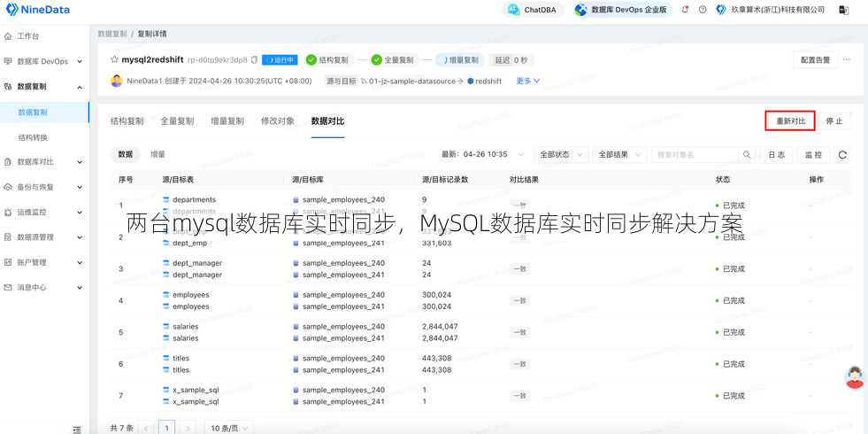
Task: Select 数据 comparison toggle
Action: (x=125, y=155)
